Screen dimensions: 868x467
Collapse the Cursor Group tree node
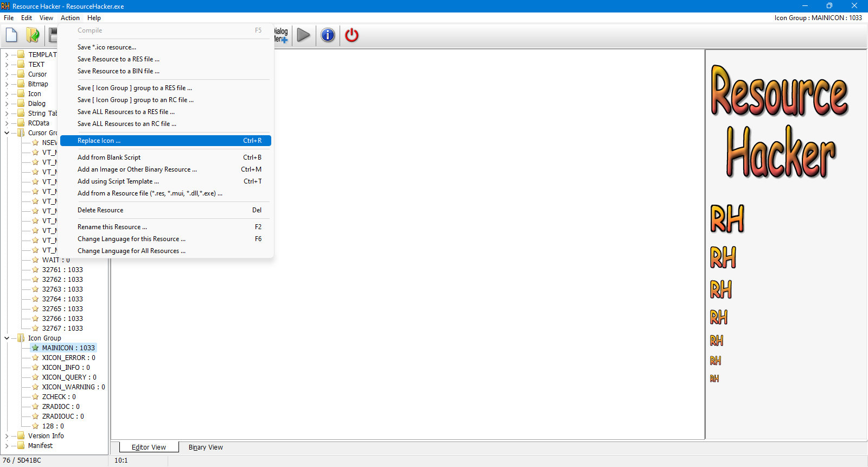[7, 133]
